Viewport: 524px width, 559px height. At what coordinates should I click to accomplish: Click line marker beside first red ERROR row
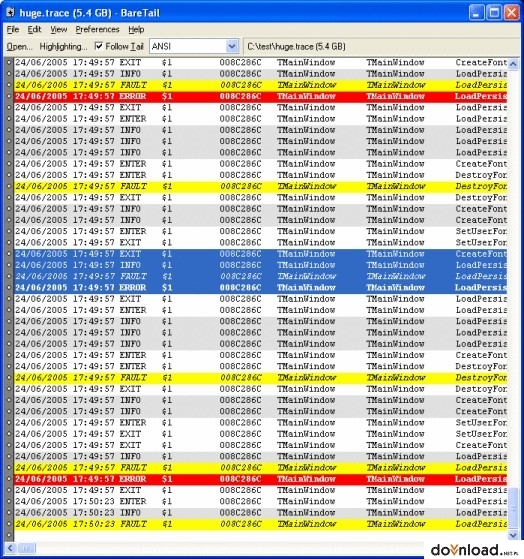[x=9, y=96]
